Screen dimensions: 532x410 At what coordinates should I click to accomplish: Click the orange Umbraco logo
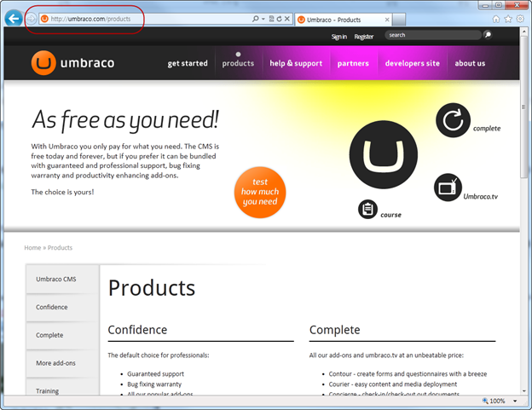pos(43,63)
